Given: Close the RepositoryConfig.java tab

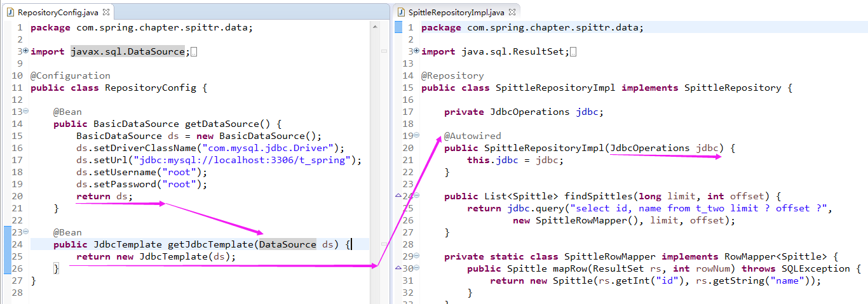Looking at the screenshot, I should pyautogui.click(x=106, y=12).
